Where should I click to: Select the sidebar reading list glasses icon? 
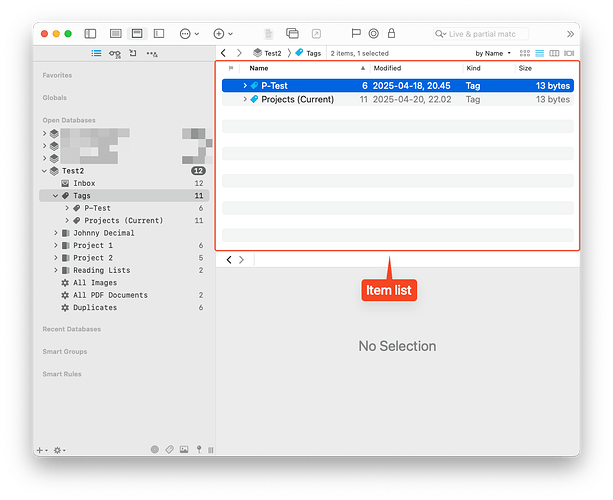115,54
